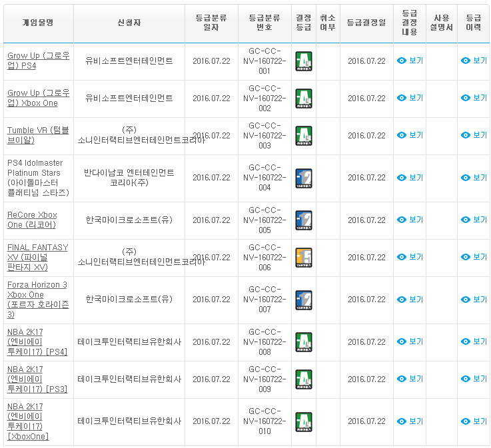Click the rating icon for Grow Up PS4

(303, 61)
